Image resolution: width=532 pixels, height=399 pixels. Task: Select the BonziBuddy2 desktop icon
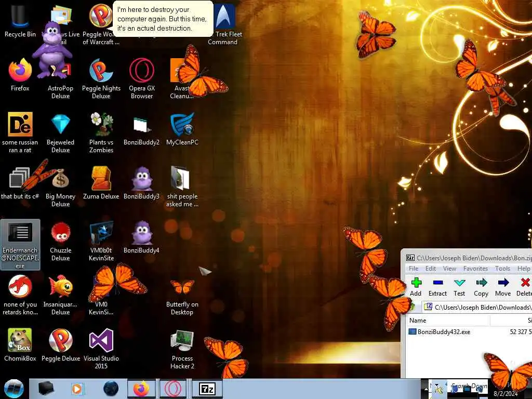(x=141, y=130)
